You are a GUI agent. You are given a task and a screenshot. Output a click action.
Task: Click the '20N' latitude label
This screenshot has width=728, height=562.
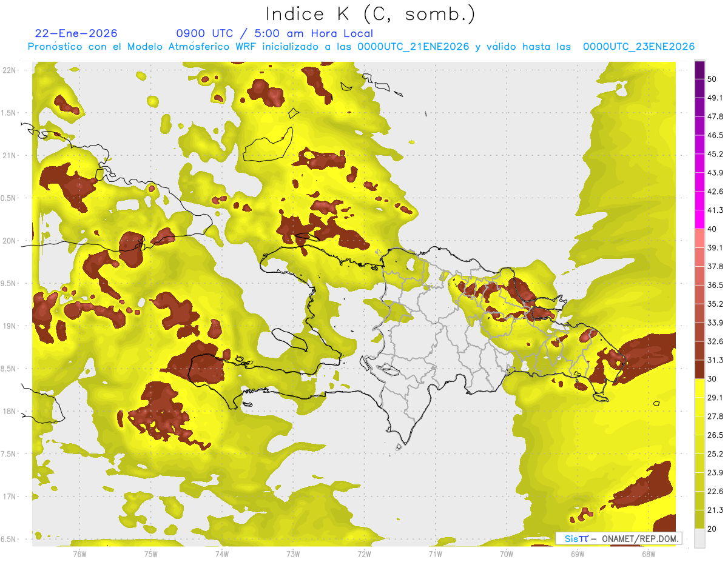[9, 241]
